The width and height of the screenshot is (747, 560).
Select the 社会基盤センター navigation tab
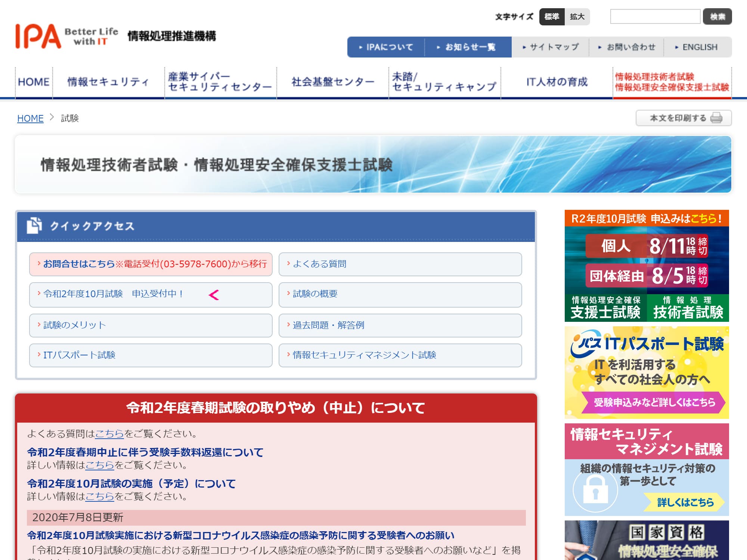tap(332, 82)
